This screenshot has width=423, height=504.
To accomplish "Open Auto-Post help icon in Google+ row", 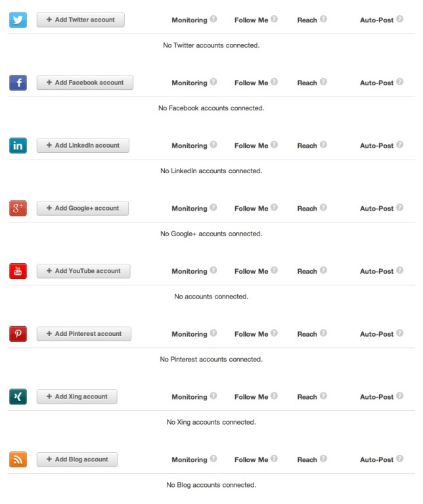I will [399, 207].
